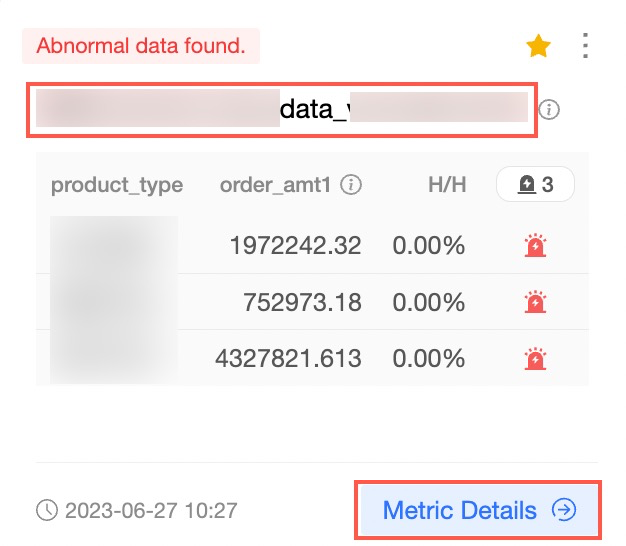Click the alert count badge showing 3

(535, 184)
